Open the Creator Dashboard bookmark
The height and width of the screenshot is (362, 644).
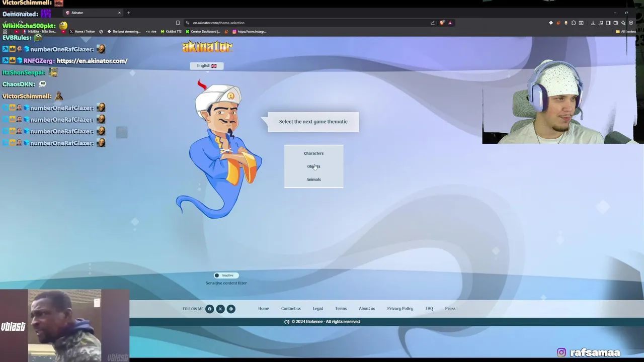coord(203,32)
